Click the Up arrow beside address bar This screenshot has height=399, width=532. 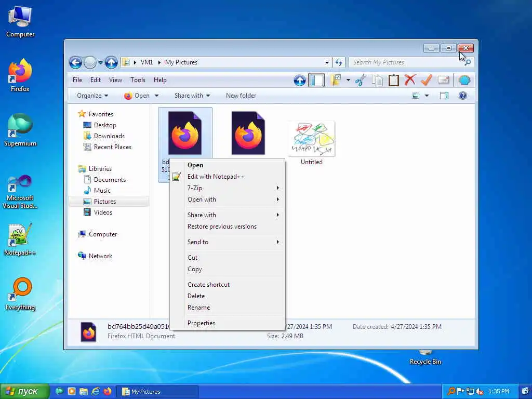coord(111,62)
